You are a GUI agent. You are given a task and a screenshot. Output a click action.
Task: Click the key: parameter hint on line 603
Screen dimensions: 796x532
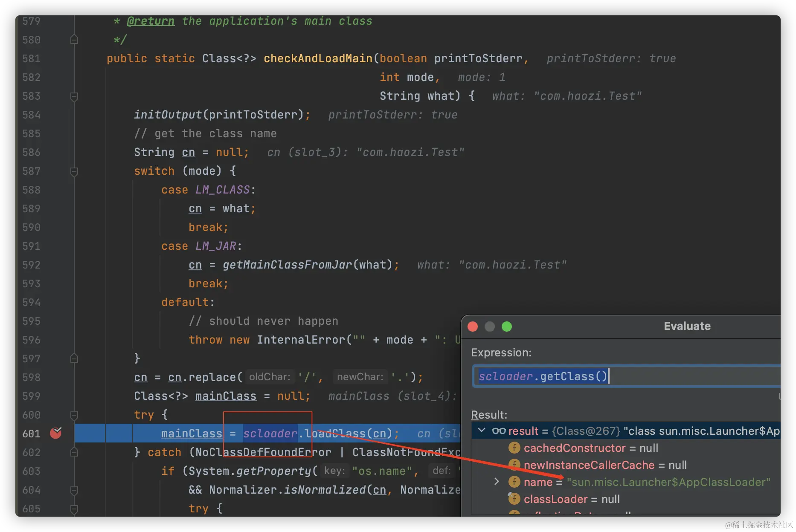coord(334,471)
